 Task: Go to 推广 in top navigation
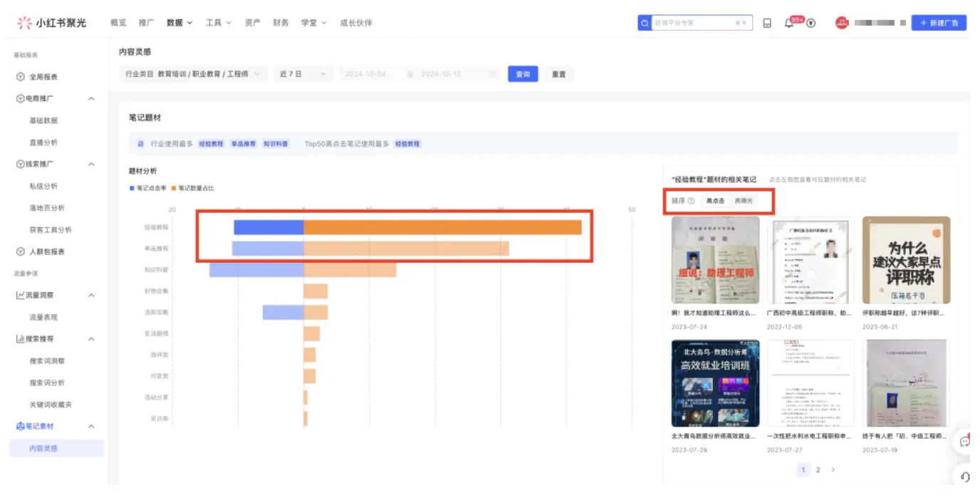(146, 23)
